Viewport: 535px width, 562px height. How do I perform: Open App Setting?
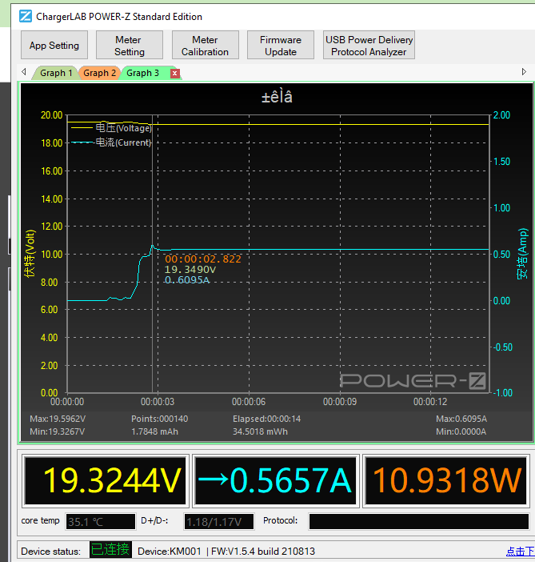click(x=54, y=45)
